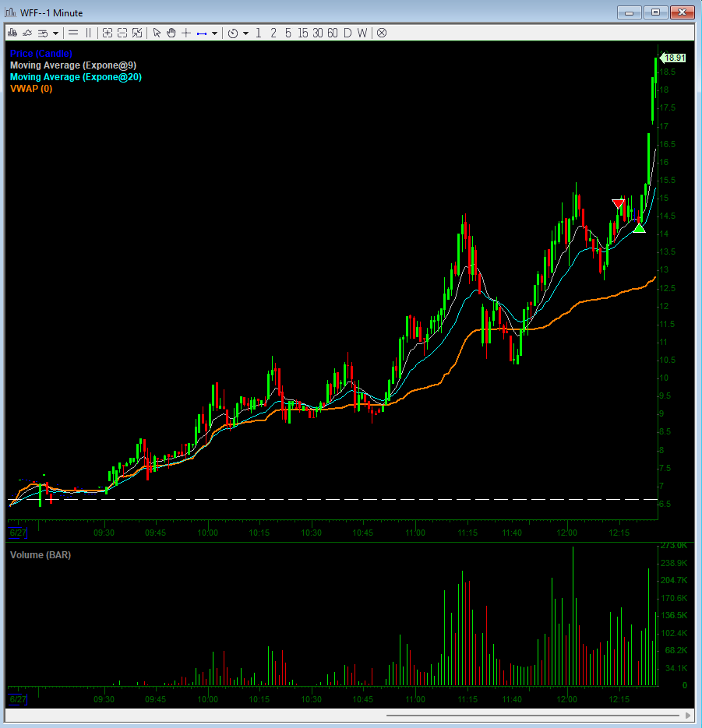Switch to weekly (W) timeframe

tap(362, 33)
